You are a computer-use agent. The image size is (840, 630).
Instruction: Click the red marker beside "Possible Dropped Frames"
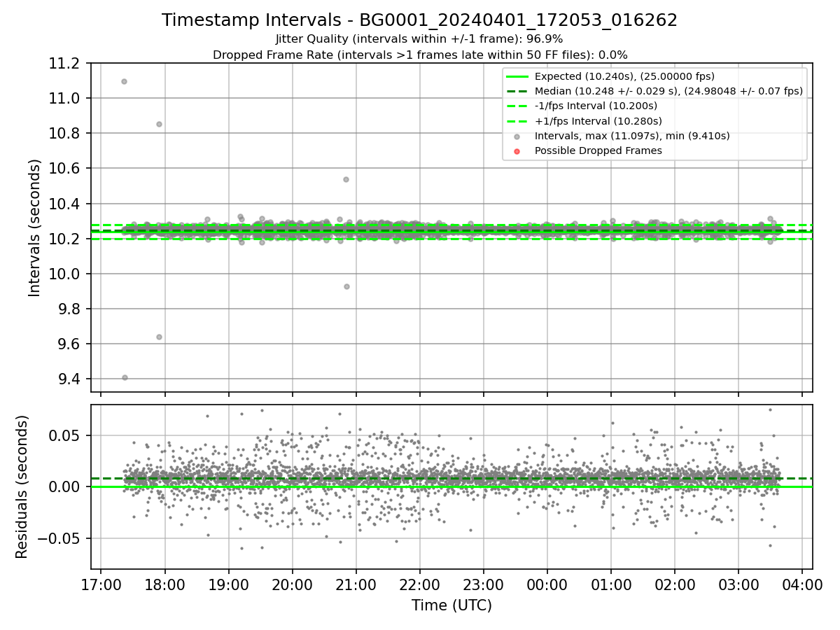pos(517,151)
